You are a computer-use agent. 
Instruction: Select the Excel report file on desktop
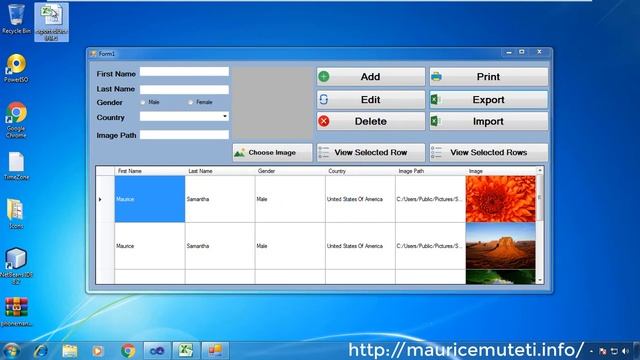(x=51, y=22)
